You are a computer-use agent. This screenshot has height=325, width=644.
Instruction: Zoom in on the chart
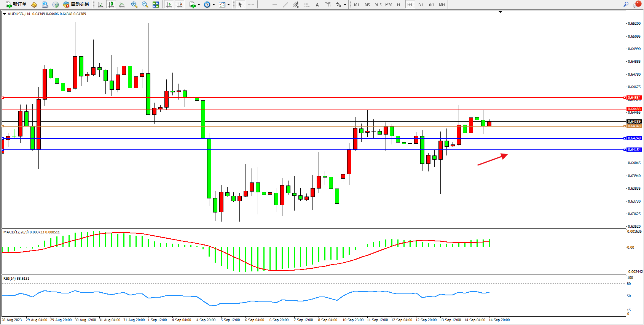134,5
